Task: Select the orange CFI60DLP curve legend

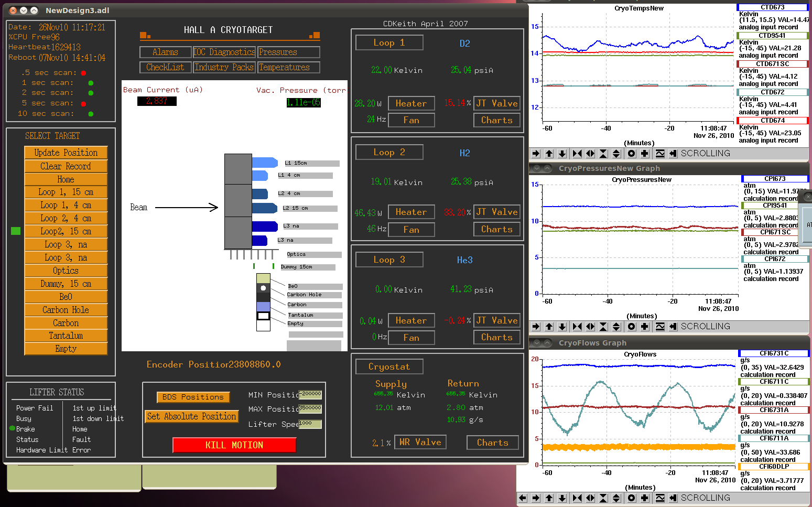Action: 774,467
